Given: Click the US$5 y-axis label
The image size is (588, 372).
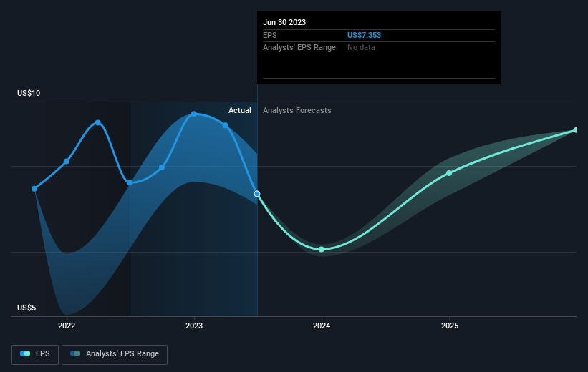Looking at the screenshot, I should pyautogui.click(x=26, y=308).
